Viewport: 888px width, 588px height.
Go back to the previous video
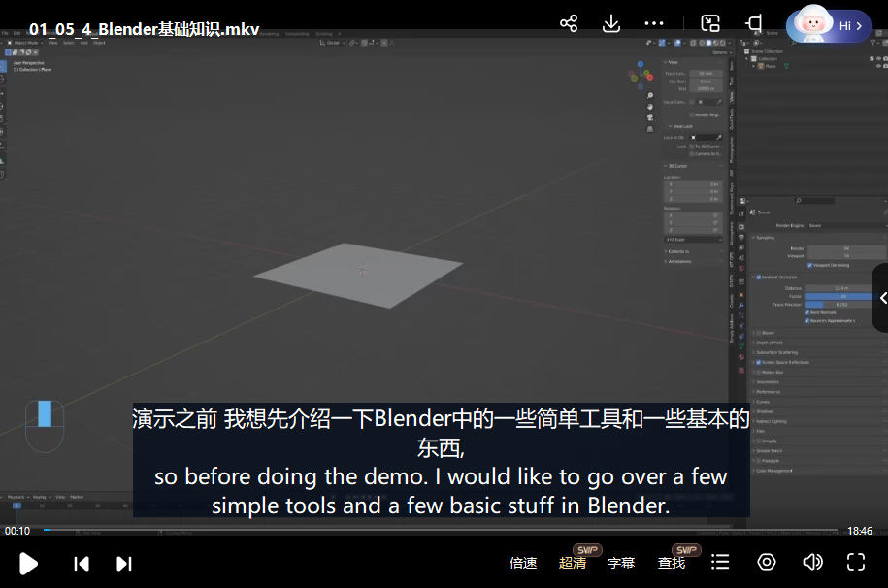point(82,564)
